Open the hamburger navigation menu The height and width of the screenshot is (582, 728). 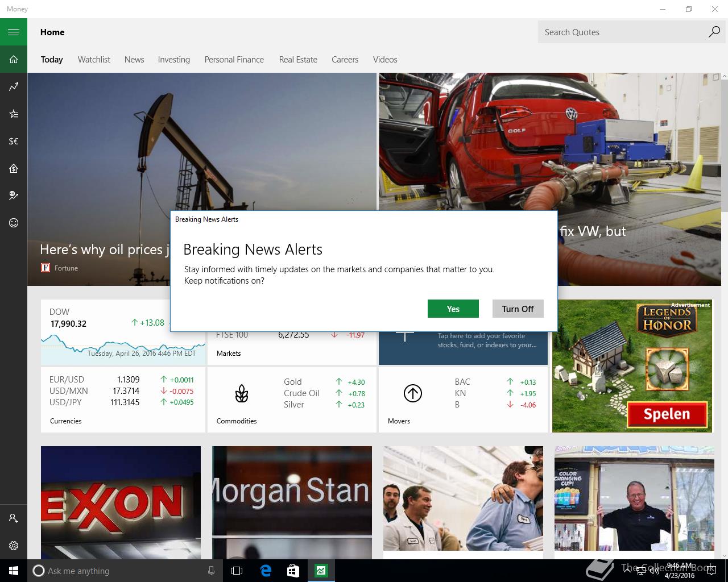[x=14, y=32]
